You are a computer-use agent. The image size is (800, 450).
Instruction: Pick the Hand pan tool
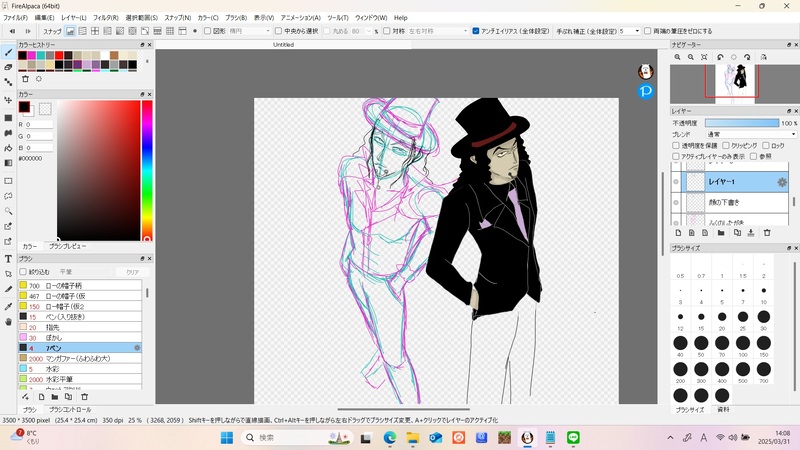8,322
